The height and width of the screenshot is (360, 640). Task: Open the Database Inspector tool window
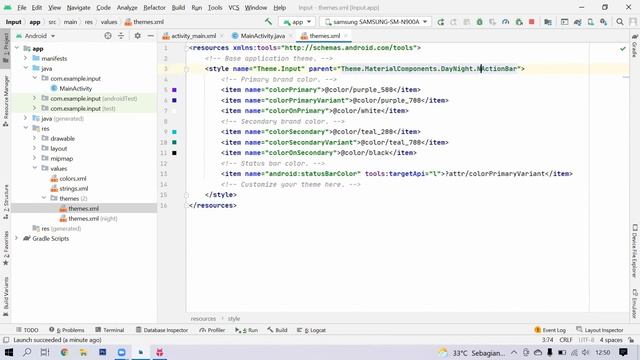click(x=162, y=330)
